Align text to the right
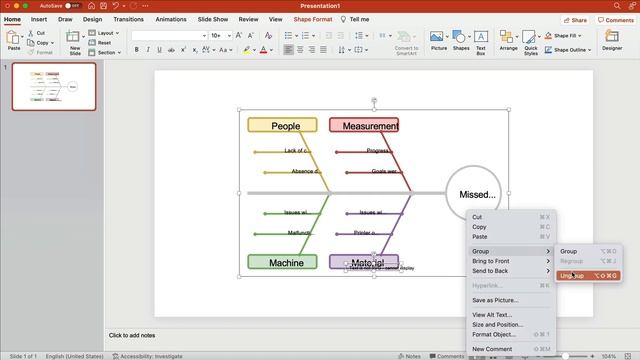The width and height of the screenshot is (640, 360). (x=312, y=50)
